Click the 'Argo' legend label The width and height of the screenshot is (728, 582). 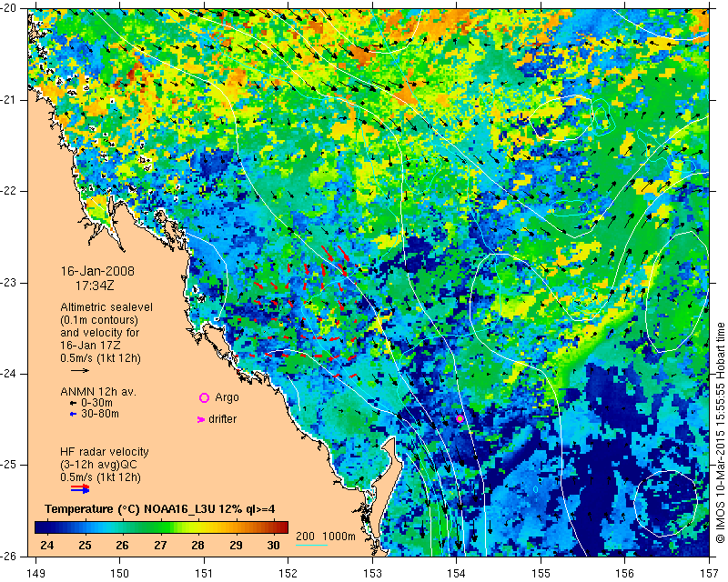coord(227,397)
